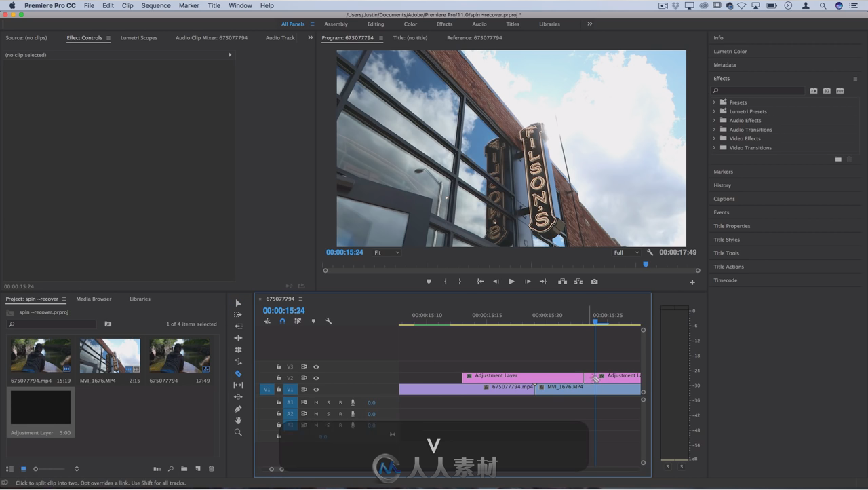Open the Lumetri Scopes tab
The image size is (868, 490).
tap(139, 38)
